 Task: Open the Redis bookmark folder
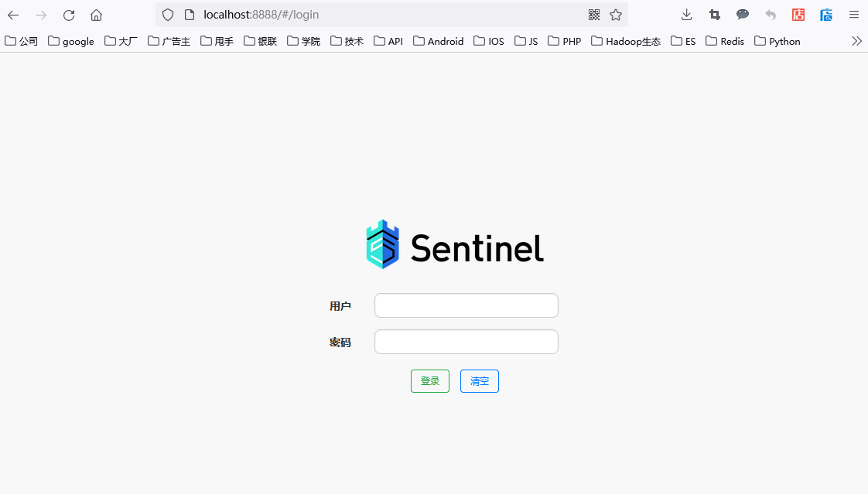(x=725, y=41)
